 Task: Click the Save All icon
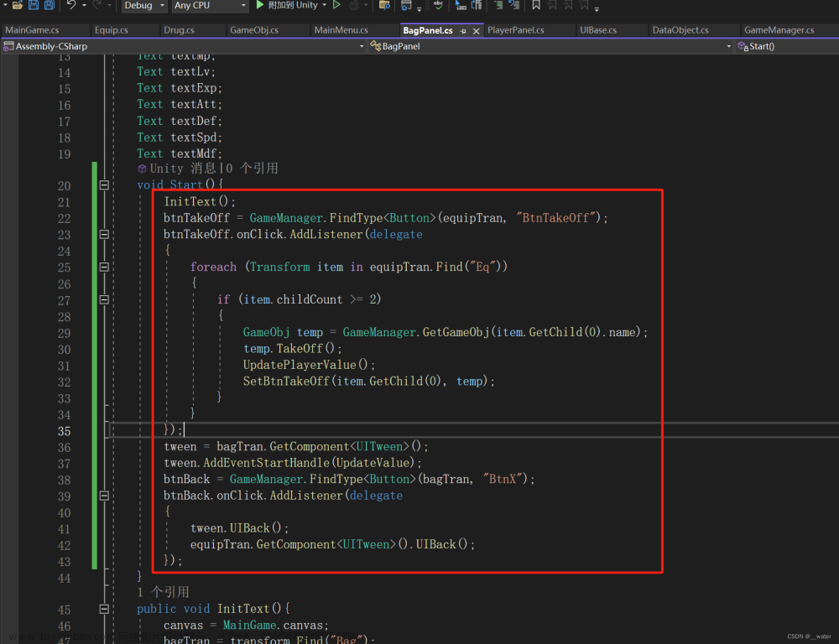50,5
